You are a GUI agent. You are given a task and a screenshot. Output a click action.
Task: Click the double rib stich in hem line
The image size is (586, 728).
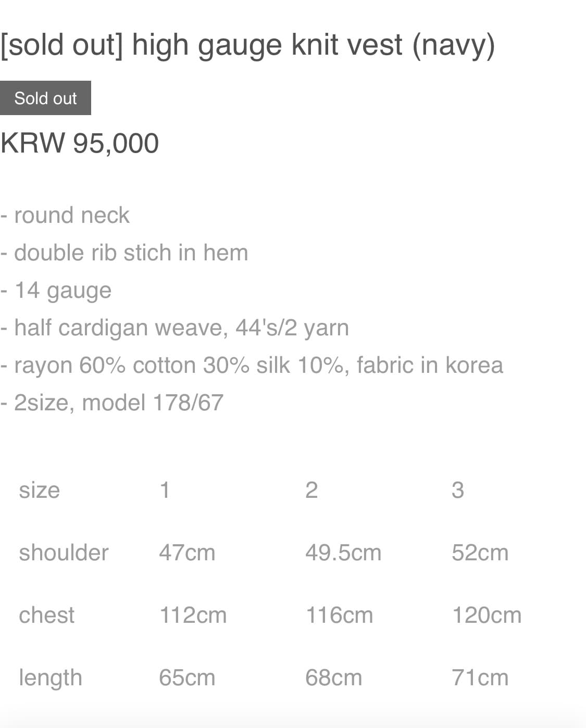[124, 253]
